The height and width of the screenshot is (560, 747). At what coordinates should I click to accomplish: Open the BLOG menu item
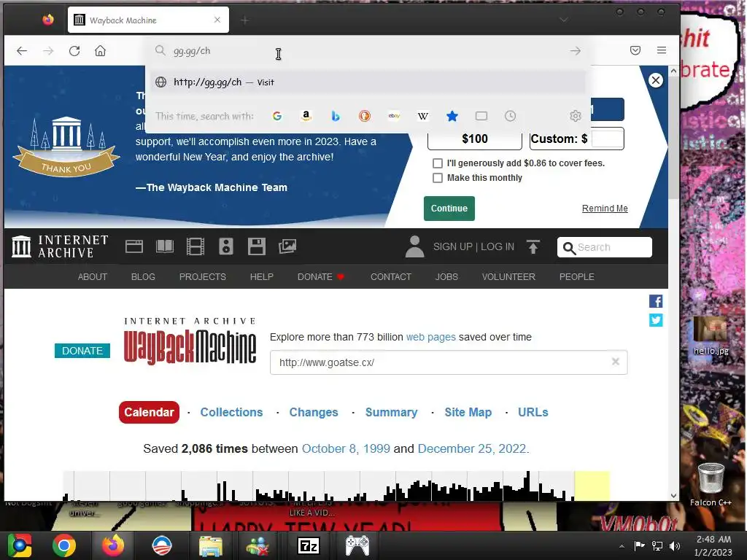click(144, 276)
